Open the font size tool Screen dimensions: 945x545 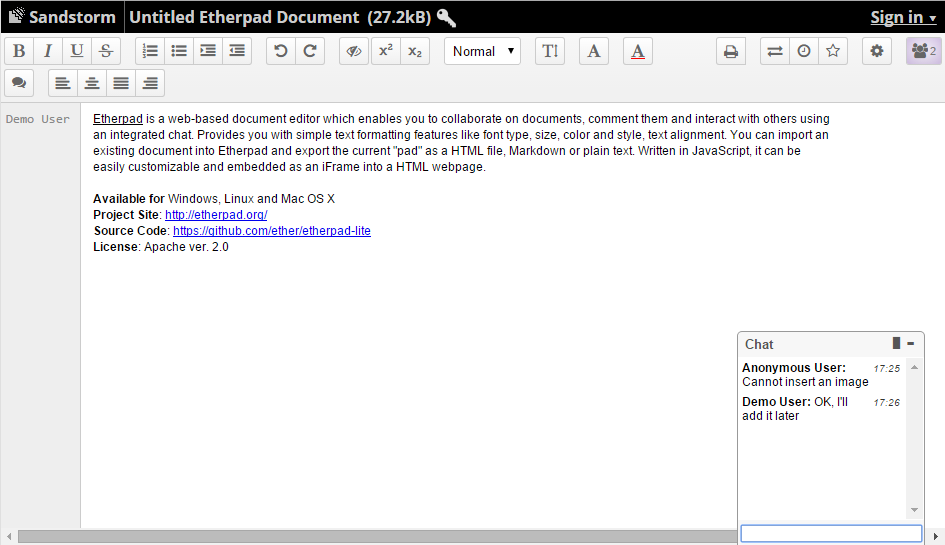pos(550,51)
